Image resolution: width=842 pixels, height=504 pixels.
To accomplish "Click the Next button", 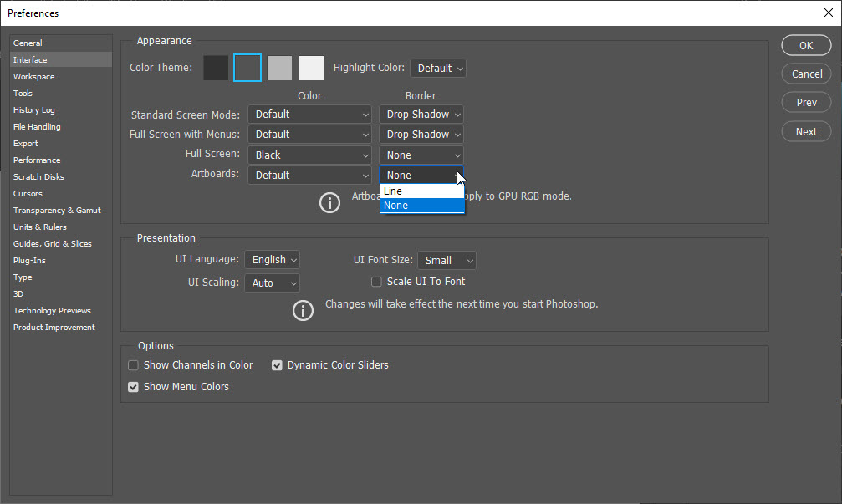I will click(x=805, y=131).
